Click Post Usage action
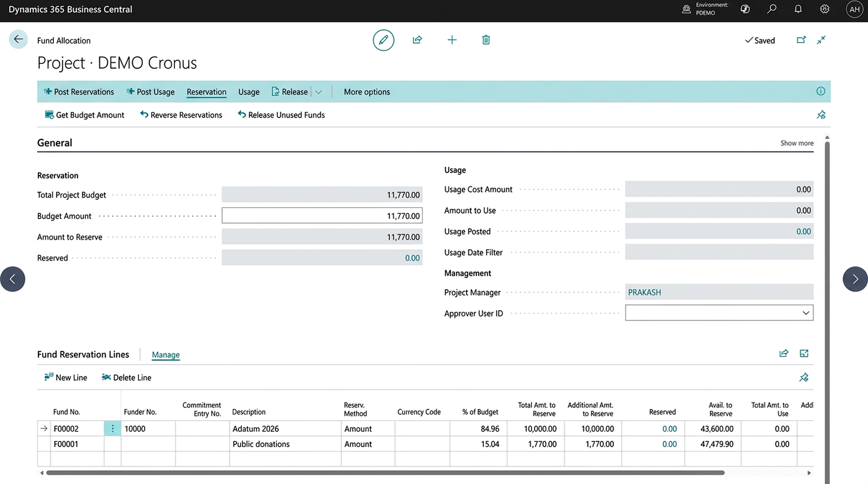Image resolution: width=868 pixels, height=484 pixels. coord(150,92)
